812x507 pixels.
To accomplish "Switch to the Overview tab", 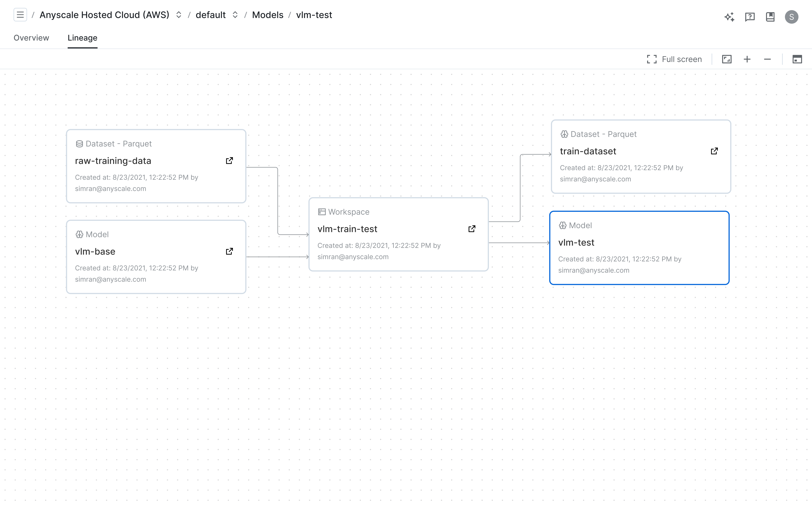I will click(31, 38).
